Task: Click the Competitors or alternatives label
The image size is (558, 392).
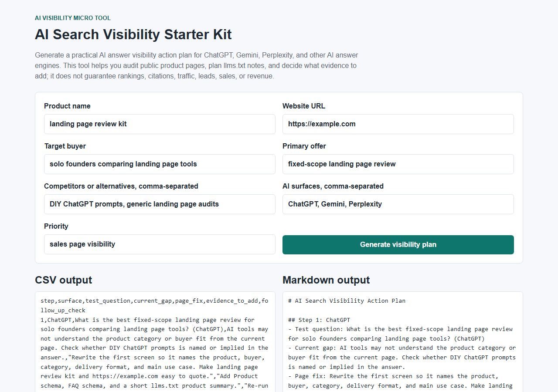Action: click(x=121, y=186)
